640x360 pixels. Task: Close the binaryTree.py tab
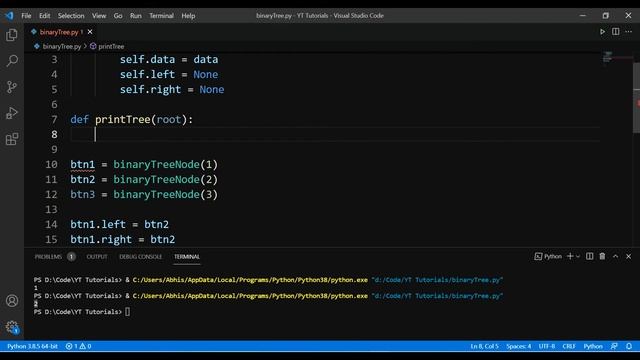[x=90, y=32]
